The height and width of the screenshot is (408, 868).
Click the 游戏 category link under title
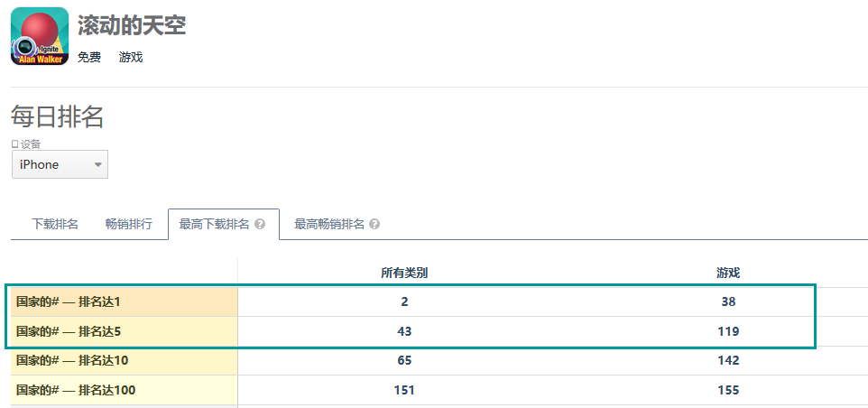[131, 57]
